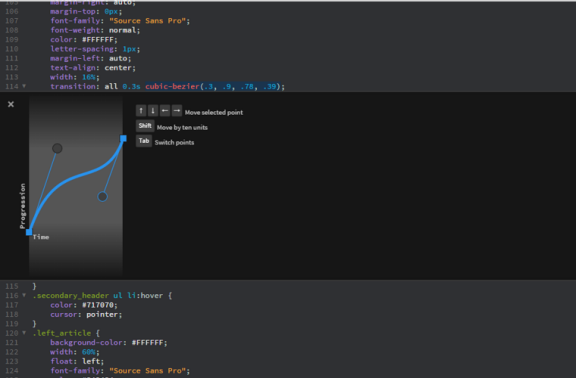This screenshot has height=378, width=576.
Task: Click the #FFFFFF color value on line 109
Action: click(98, 39)
